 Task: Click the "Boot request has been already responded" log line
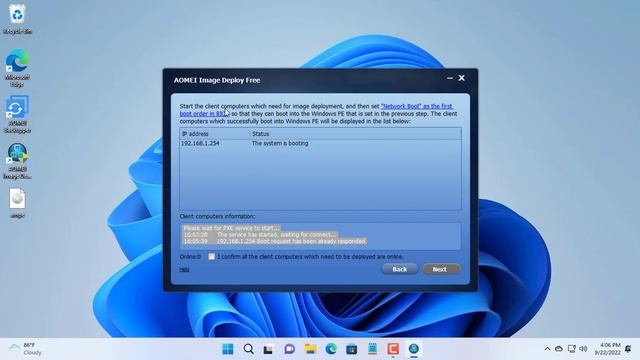coord(275,241)
